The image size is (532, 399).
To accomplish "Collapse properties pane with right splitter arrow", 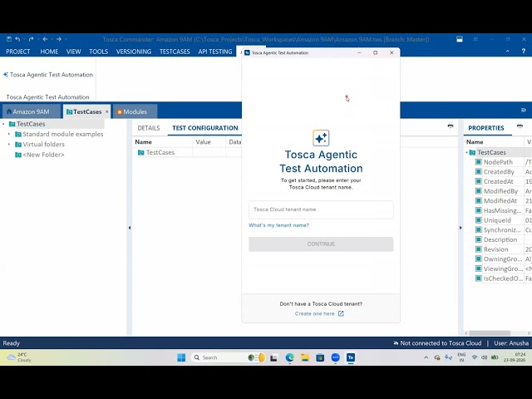I will pos(461,228).
